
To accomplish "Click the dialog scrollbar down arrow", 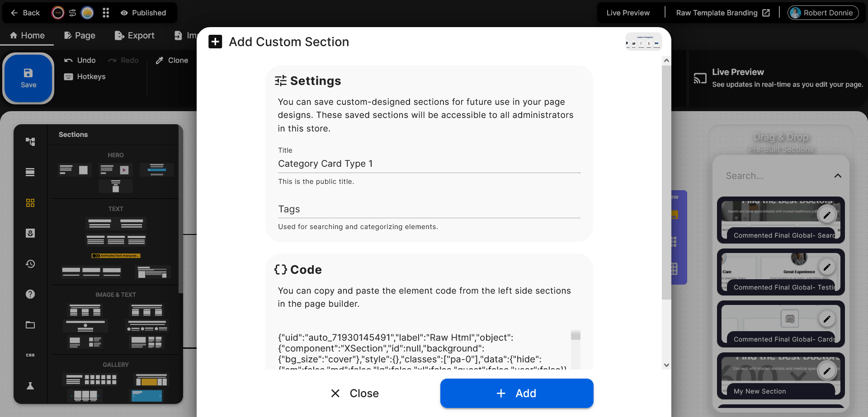I will (666, 365).
